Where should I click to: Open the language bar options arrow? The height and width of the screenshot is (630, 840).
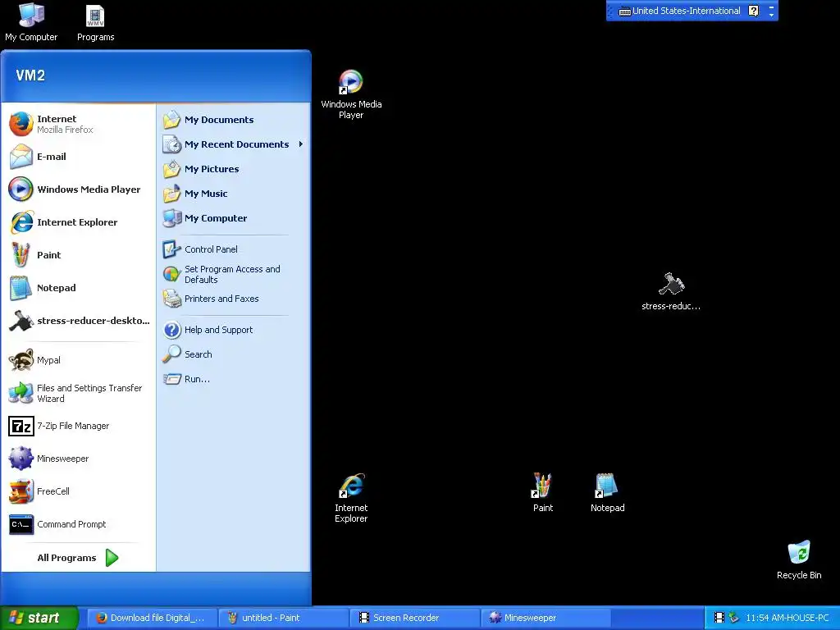[x=771, y=15]
